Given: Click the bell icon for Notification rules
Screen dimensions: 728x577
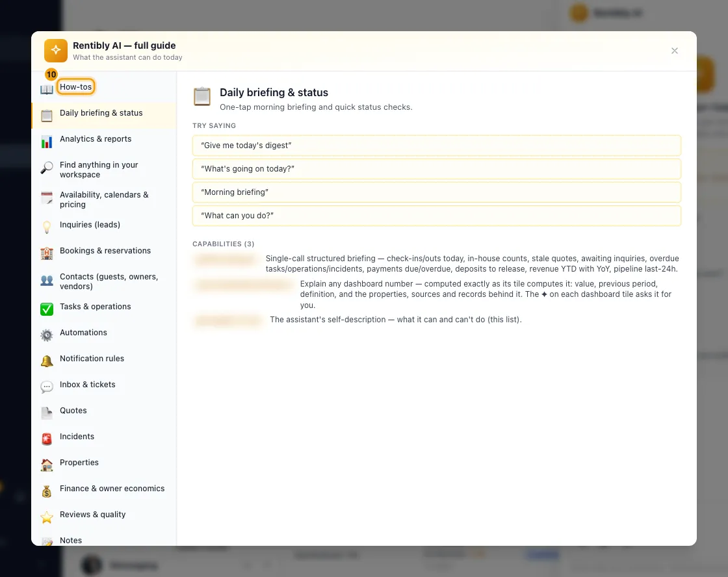Looking at the screenshot, I should click(x=46, y=361).
